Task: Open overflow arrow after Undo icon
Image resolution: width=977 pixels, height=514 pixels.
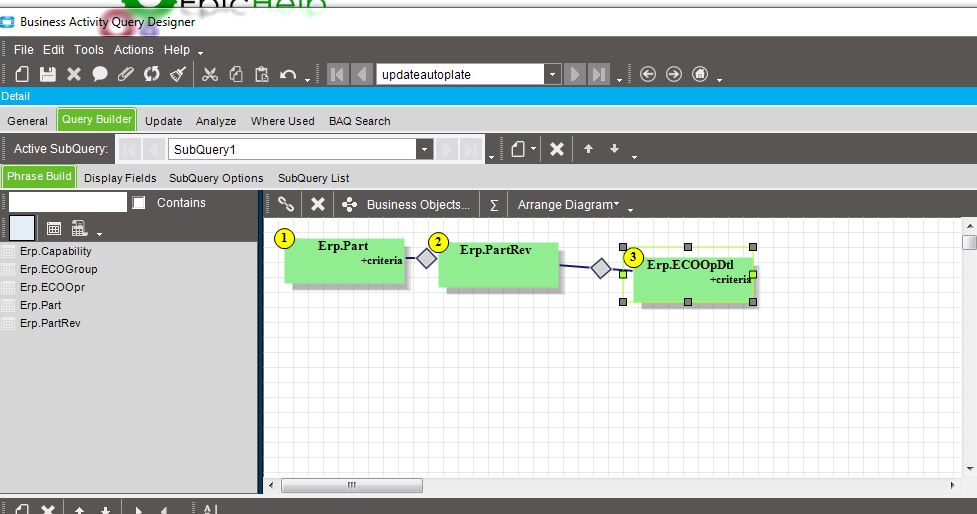Action: coord(307,80)
